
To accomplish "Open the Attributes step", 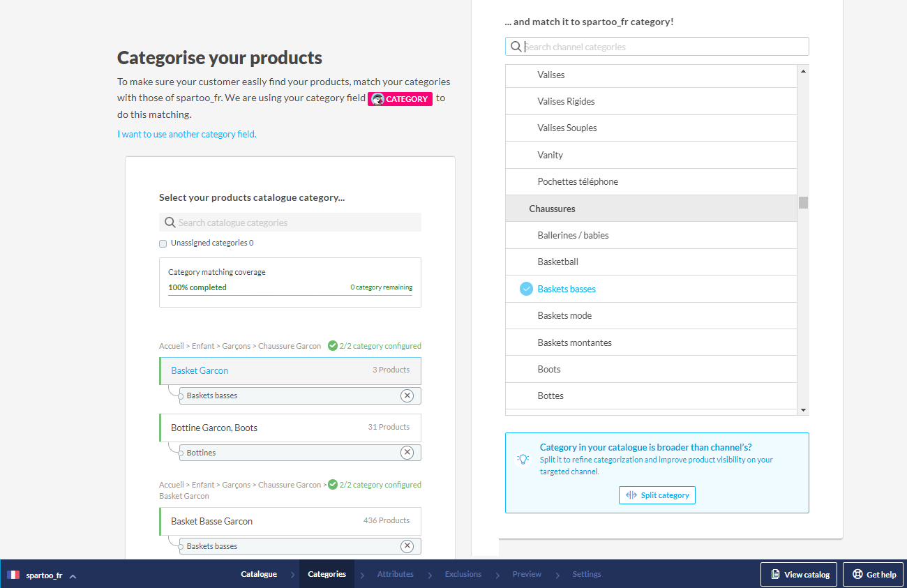I will point(395,574).
